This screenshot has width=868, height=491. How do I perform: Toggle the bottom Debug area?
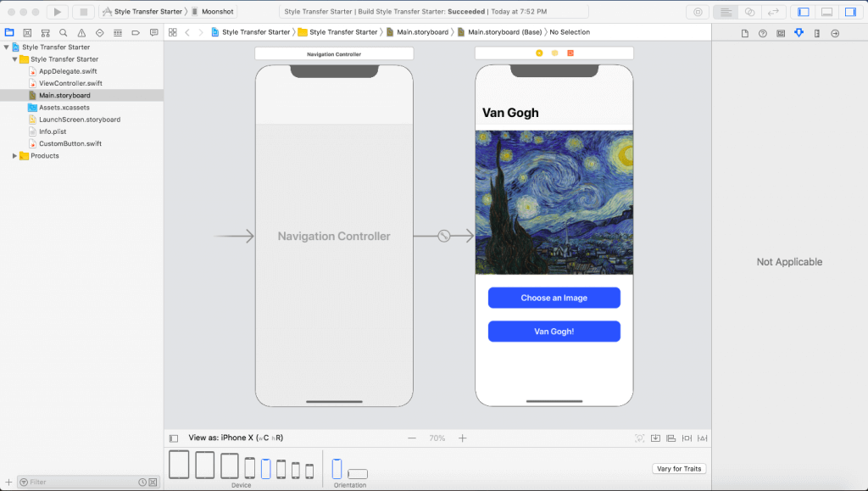[826, 12]
